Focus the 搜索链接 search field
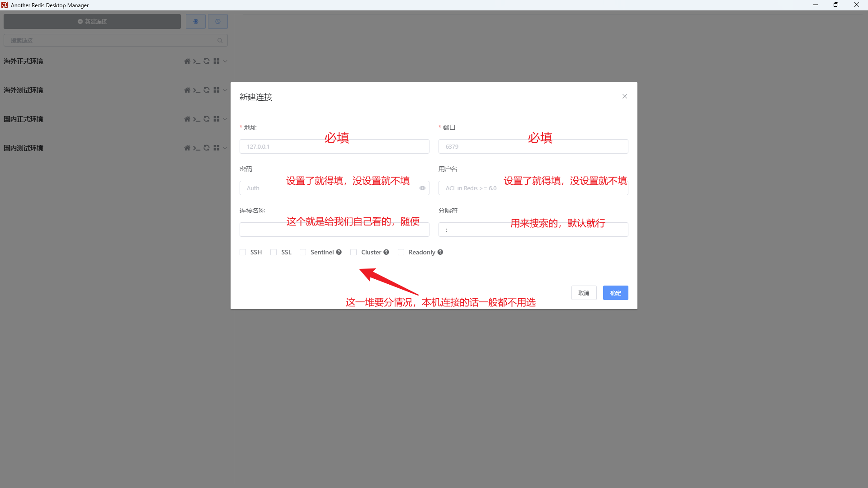 [x=116, y=40]
